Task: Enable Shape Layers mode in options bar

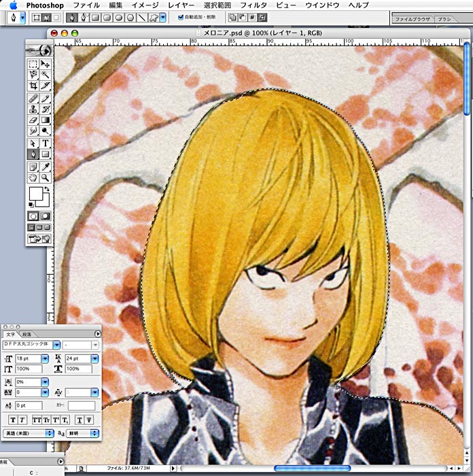Action: click(x=37, y=18)
